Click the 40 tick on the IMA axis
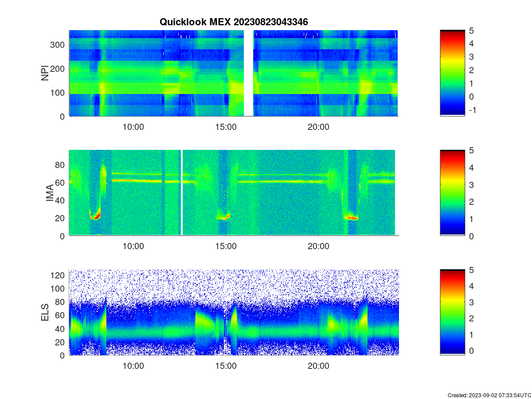The image size is (532, 399). (61, 200)
